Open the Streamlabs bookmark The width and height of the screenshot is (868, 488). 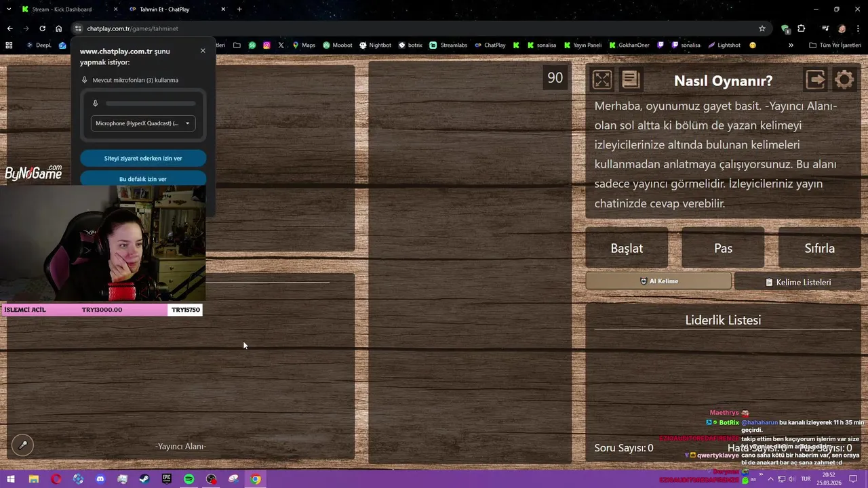[448, 45]
